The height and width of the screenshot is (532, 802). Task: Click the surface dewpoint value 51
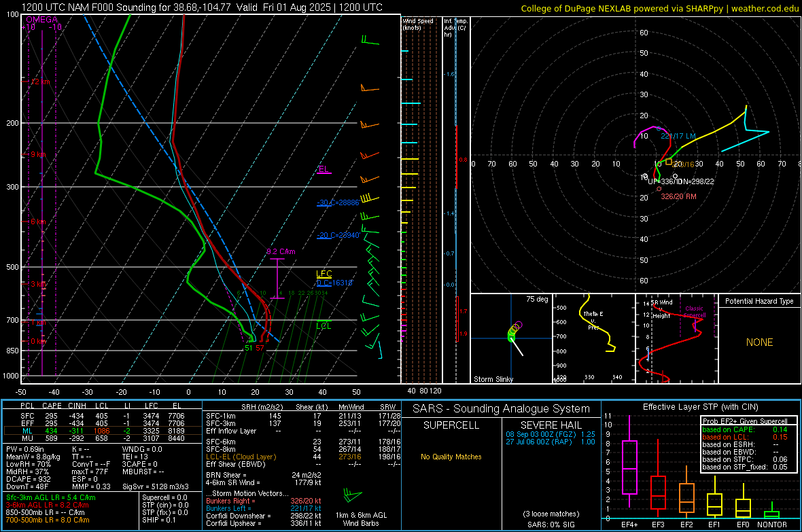[249, 348]
